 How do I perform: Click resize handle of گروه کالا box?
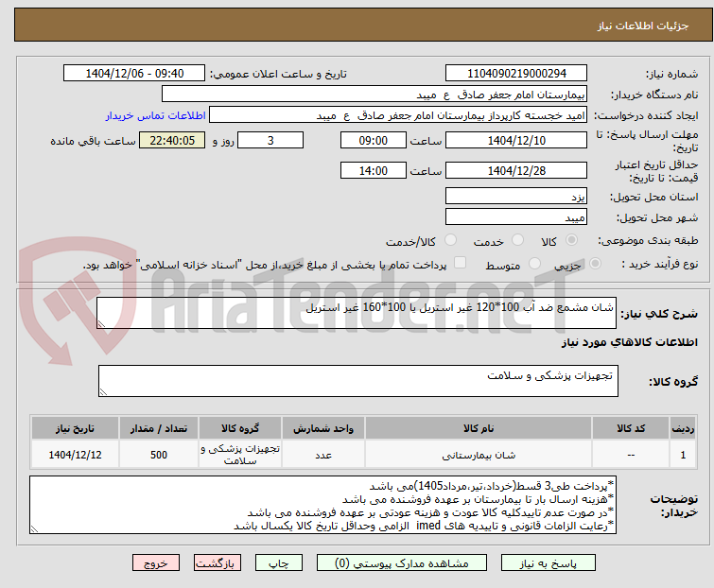click(x=103, y=392)
